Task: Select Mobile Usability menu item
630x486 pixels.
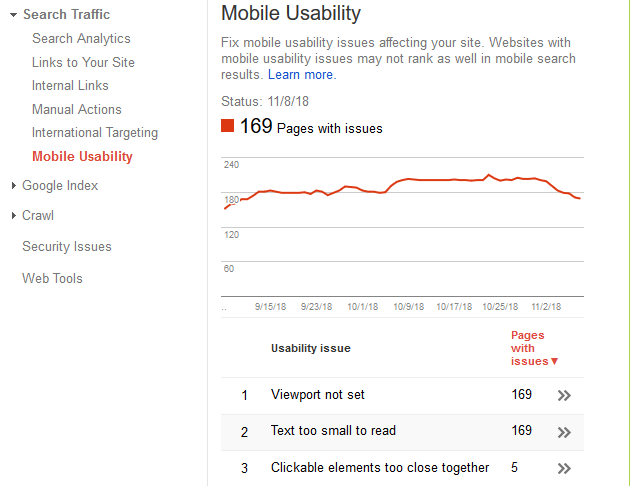Action: coord(82,156)
